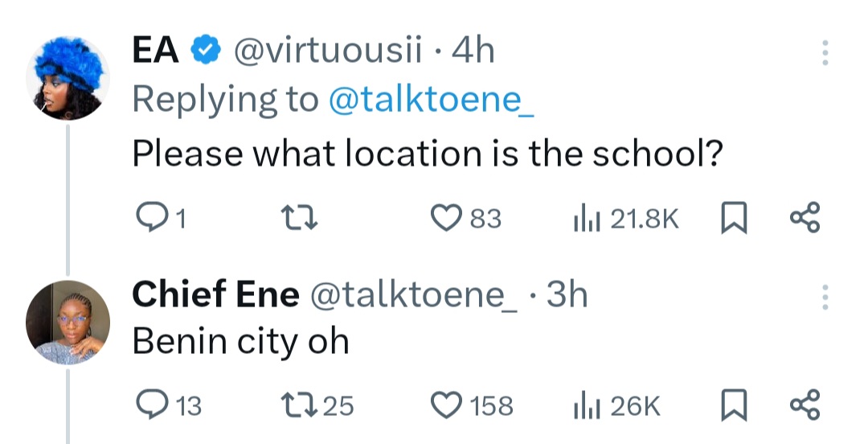
Task: Reply to EA's tweet about school location
Action: pos(149,218)
